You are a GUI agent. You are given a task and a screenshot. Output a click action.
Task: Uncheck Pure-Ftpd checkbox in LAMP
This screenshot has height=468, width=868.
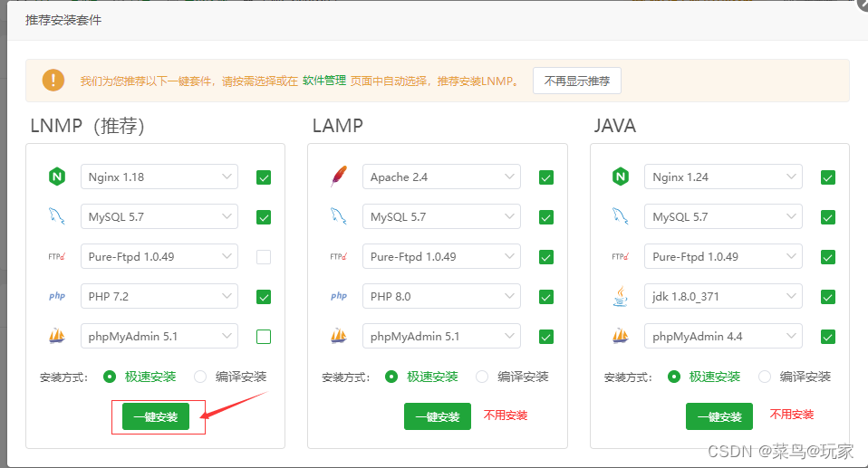pos(546,257)
